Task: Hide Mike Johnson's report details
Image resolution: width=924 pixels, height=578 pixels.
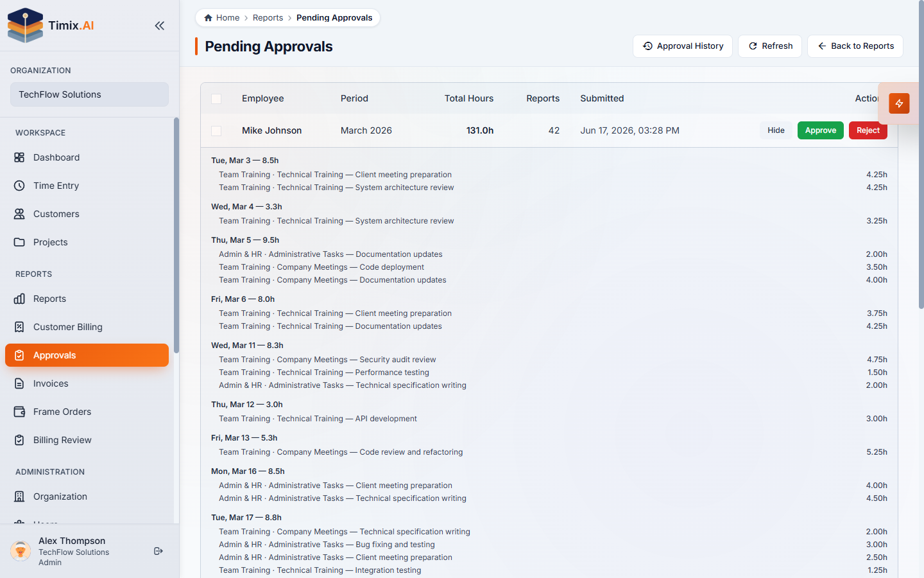Action: pyautogui.click(x=776, y=130)
